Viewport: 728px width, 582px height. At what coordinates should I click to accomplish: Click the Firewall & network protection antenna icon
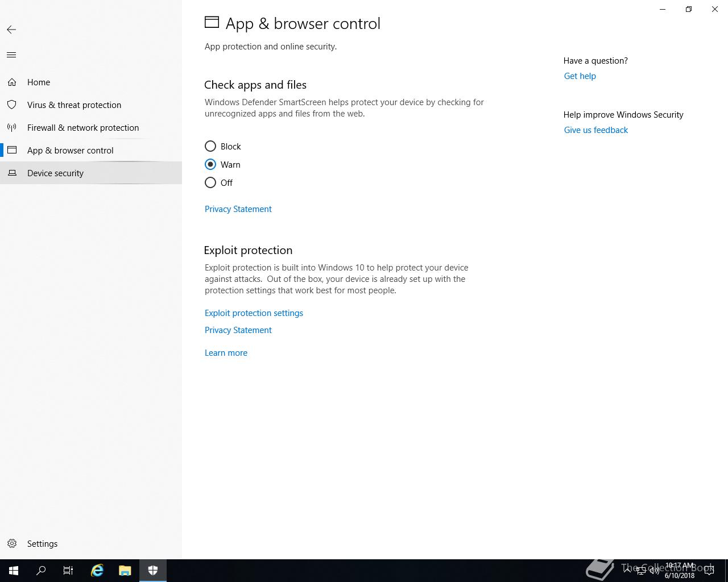click(12, 128)
